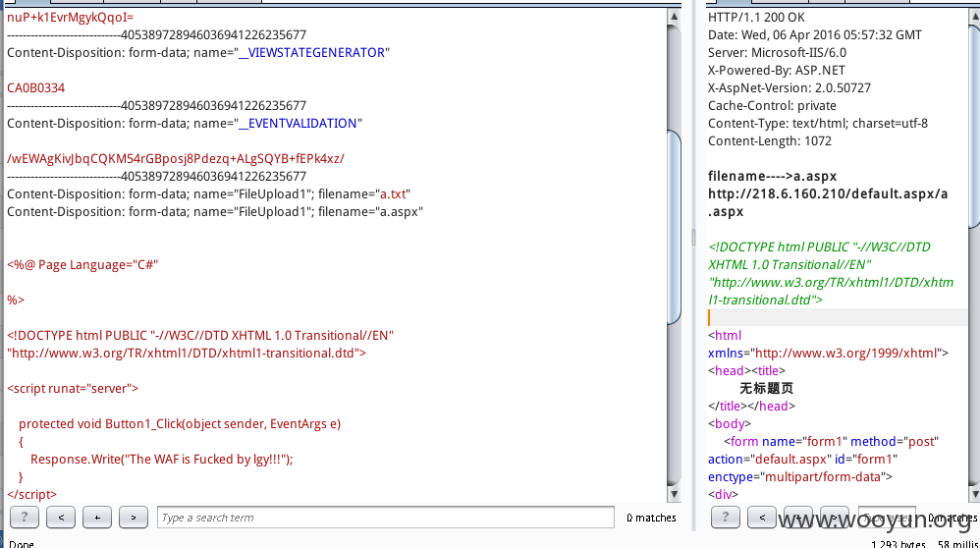Click the green '<!DOCTYPE html PUBLIC' response line

(819, 247)
